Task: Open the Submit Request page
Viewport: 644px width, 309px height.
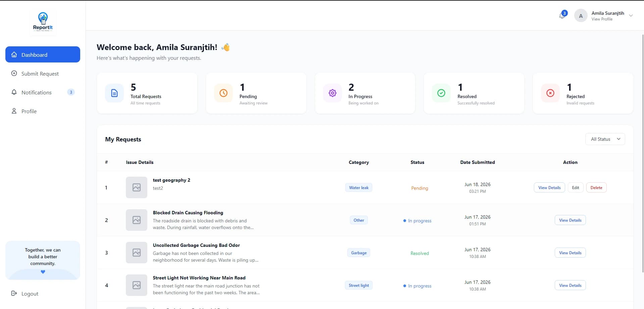Action: pos(43,74)
